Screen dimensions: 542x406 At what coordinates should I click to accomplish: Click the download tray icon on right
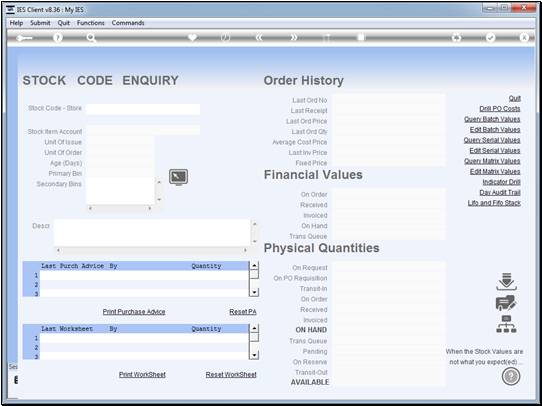coord(506,282)
